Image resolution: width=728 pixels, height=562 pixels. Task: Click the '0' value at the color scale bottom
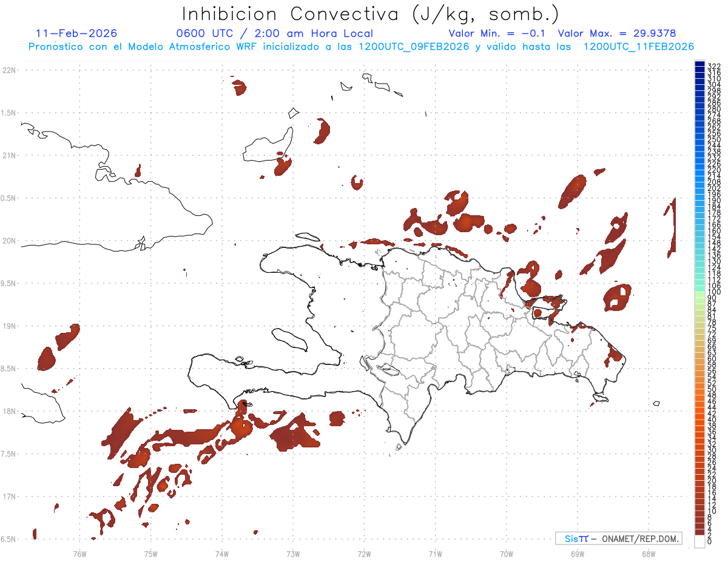710,541
